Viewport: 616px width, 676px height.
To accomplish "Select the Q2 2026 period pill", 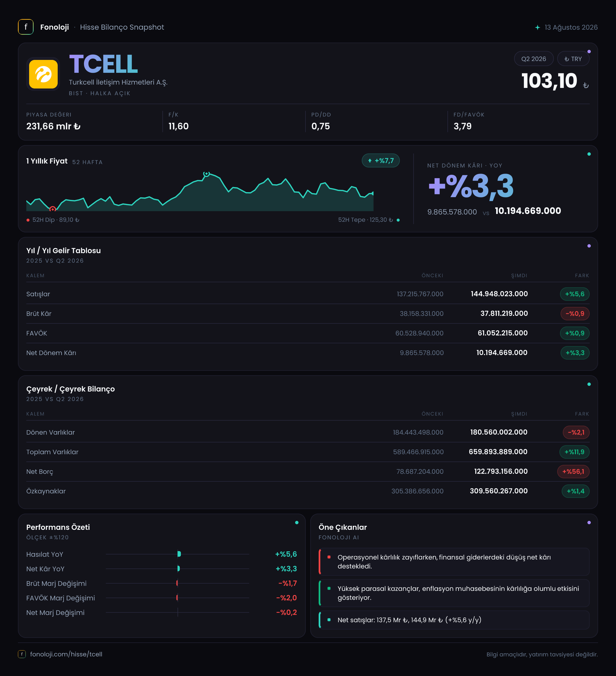I will pyautogui.click(x=533, y=59).
